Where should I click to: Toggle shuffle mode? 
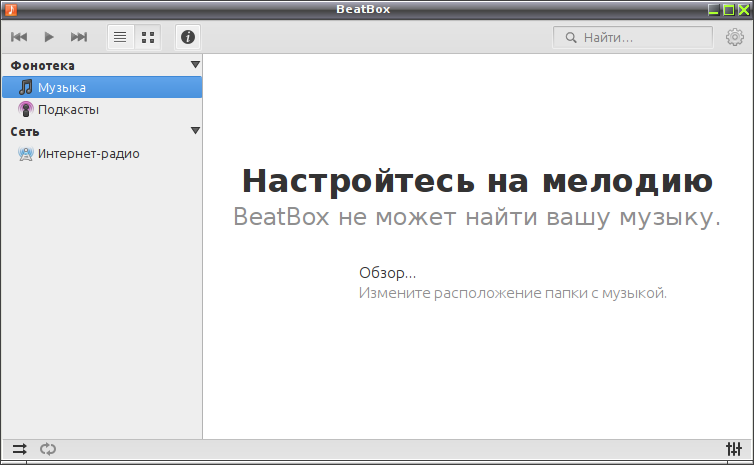click(x=20, y=449)
